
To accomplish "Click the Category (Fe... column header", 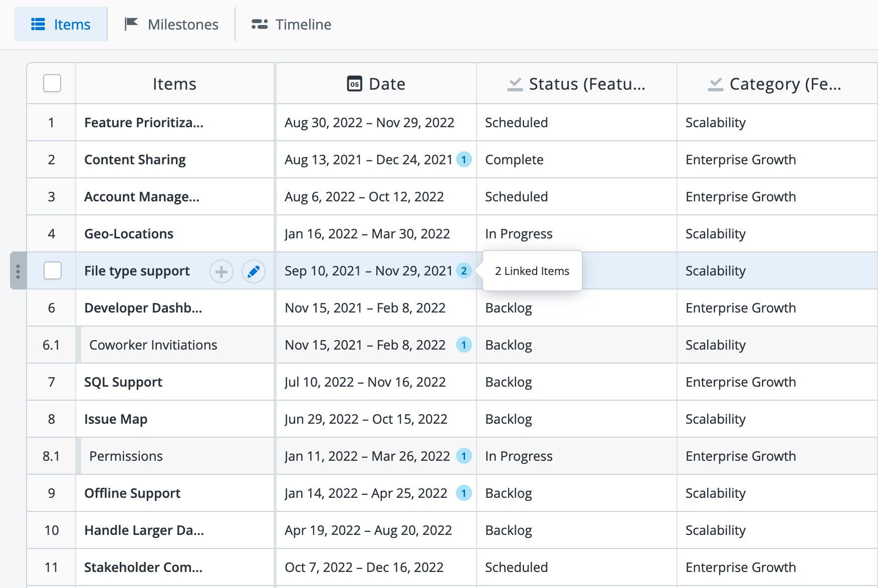I will tap(775, 84).
